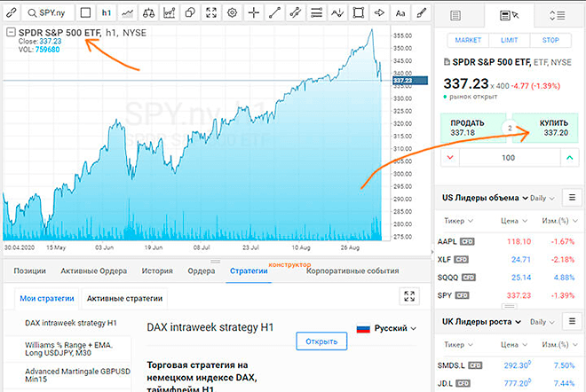Viewport: 586px width, 392px height.
Task: Sort US list by Тикер column
Action: tap(458, 221)
